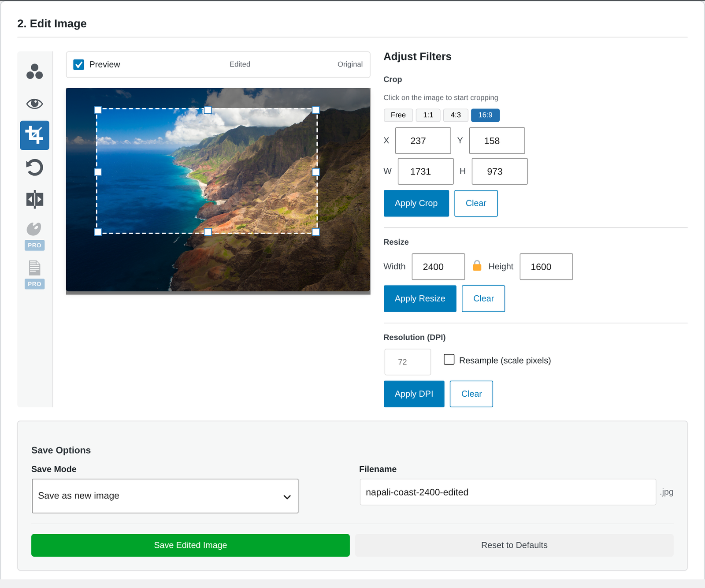Select the 4:3 crop ratio
This screenshot has width=705, height=588.
coord(456,115)
